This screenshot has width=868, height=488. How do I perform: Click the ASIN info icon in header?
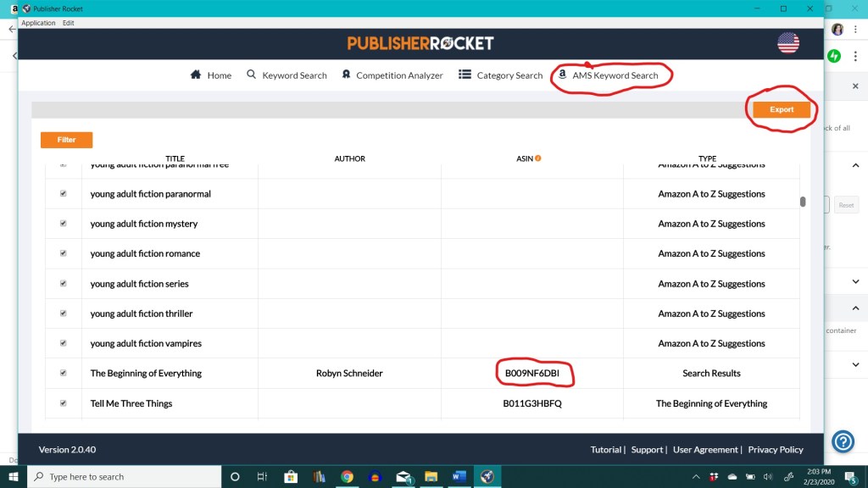click(x=537, y=158)
